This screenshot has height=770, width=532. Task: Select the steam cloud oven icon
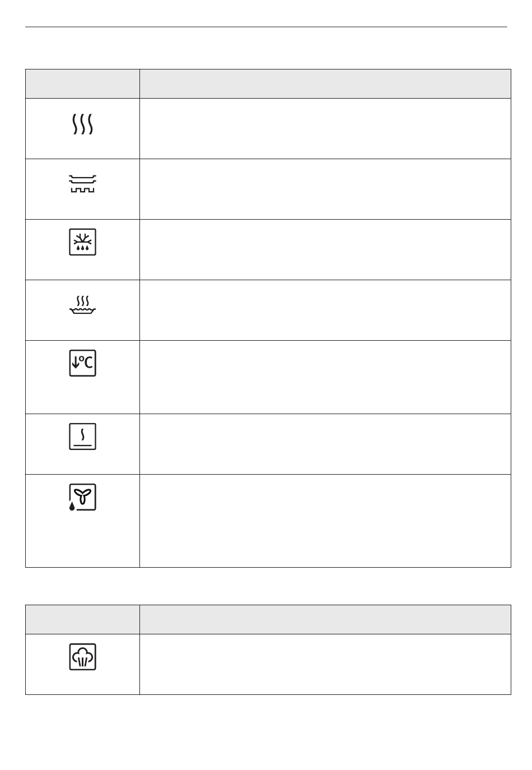pyautogui.click(x=82, y=656)
